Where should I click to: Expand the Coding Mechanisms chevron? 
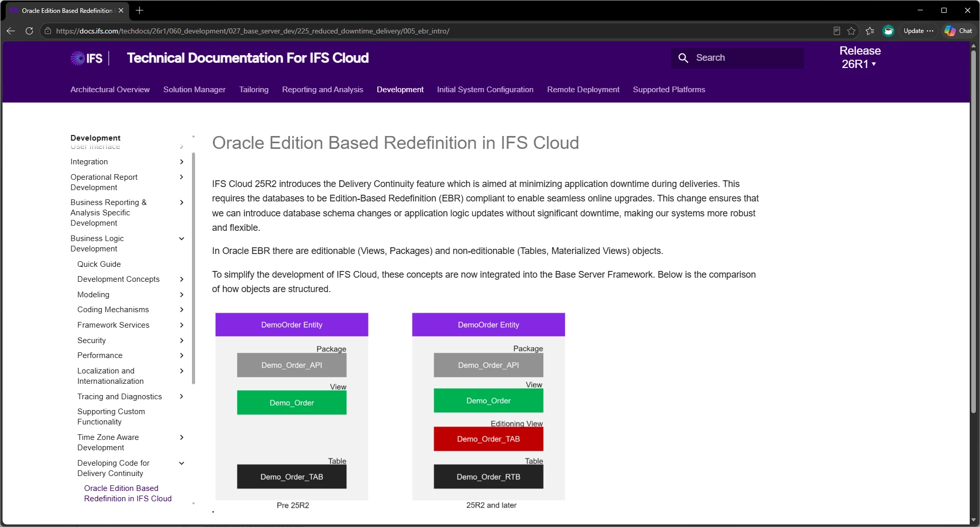[181, 310]
